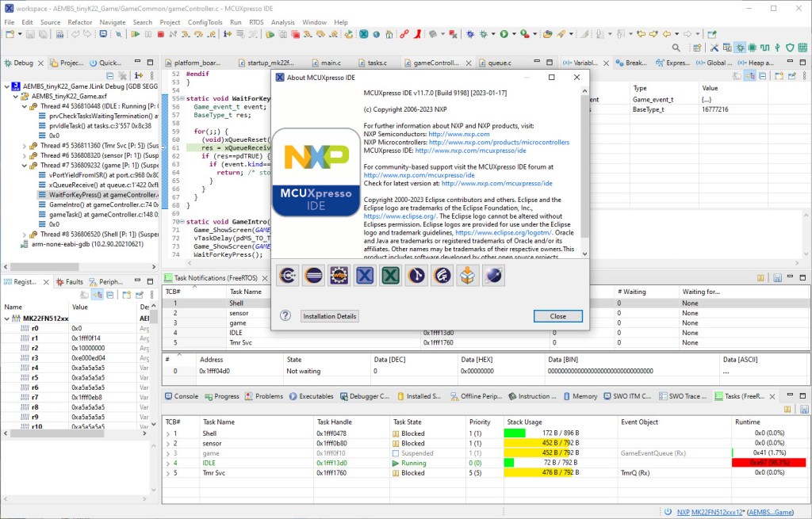Open the About dialog help question mark

click(285, 316)
